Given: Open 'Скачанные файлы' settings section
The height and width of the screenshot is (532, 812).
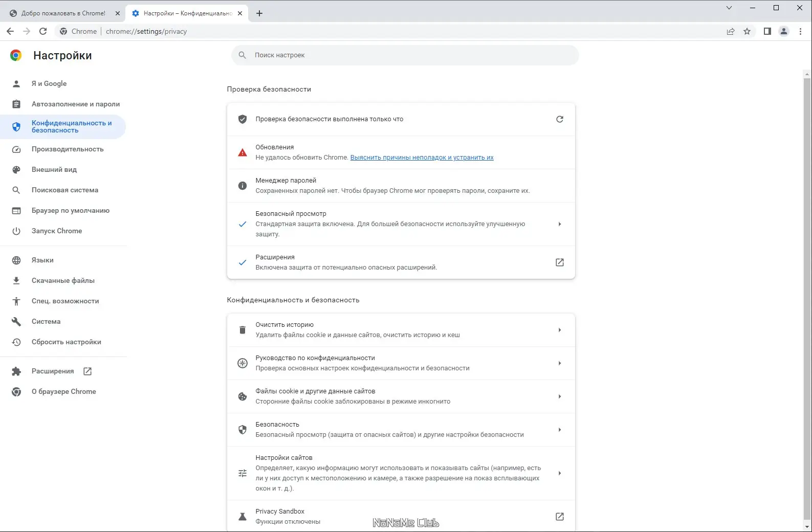Looking at the screenshot, I should click(63, 281).
